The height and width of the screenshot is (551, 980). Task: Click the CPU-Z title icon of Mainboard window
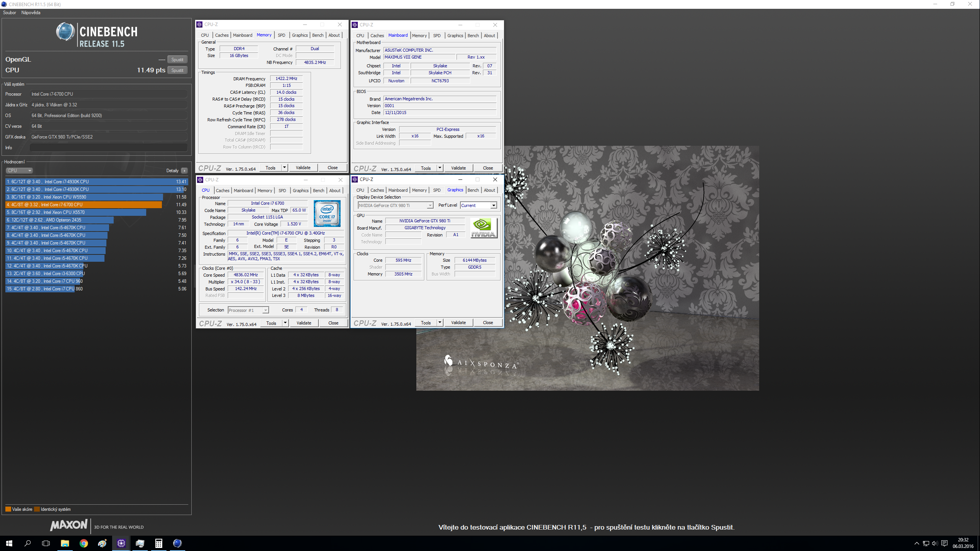[355, 25]
